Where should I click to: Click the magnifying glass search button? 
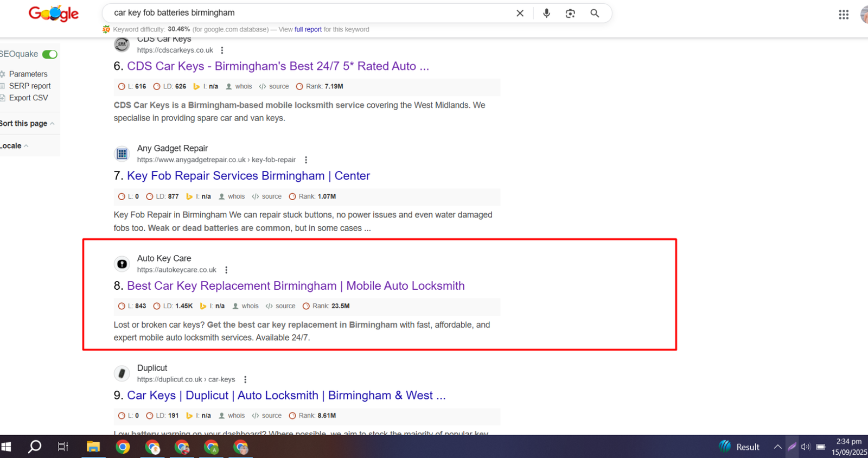(x=595, y=13)
